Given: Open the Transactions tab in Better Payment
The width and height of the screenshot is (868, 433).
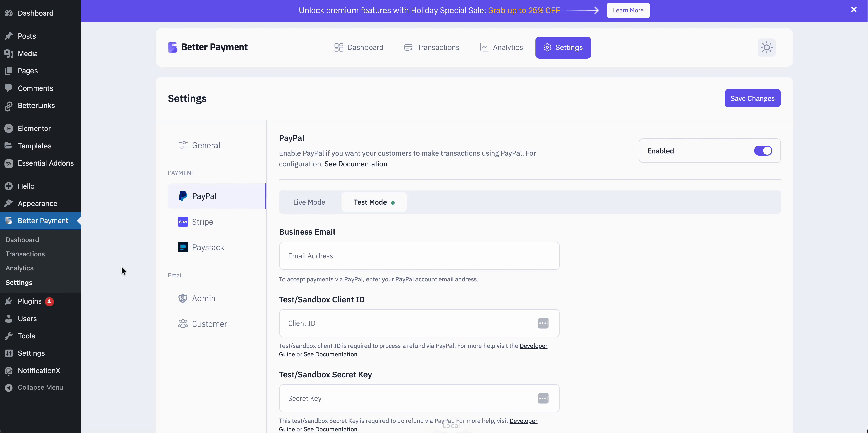Looking at the screenshot, I should point(432,47).
